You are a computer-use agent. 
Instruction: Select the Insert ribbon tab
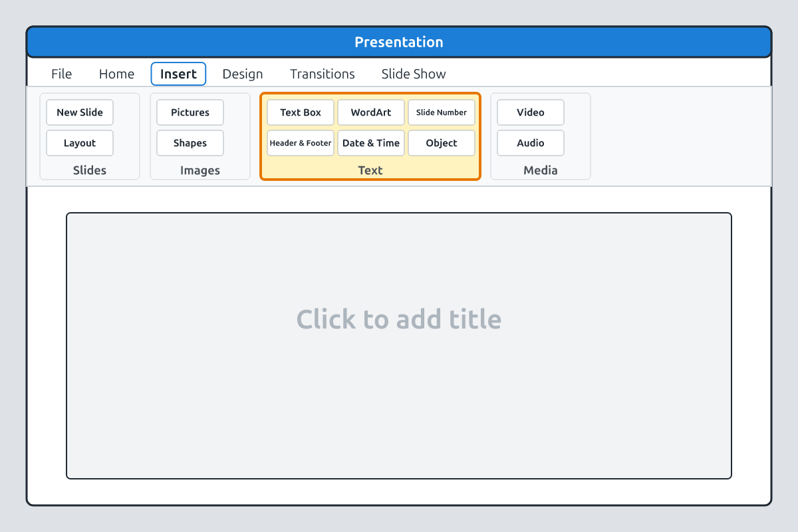(x=178, y=74)
